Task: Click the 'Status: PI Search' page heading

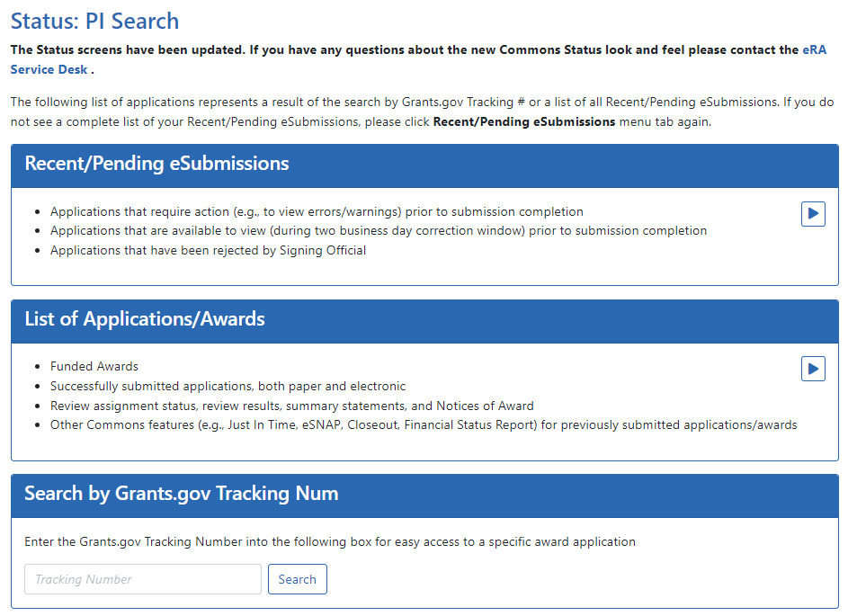Action: (x=94, y=21)
